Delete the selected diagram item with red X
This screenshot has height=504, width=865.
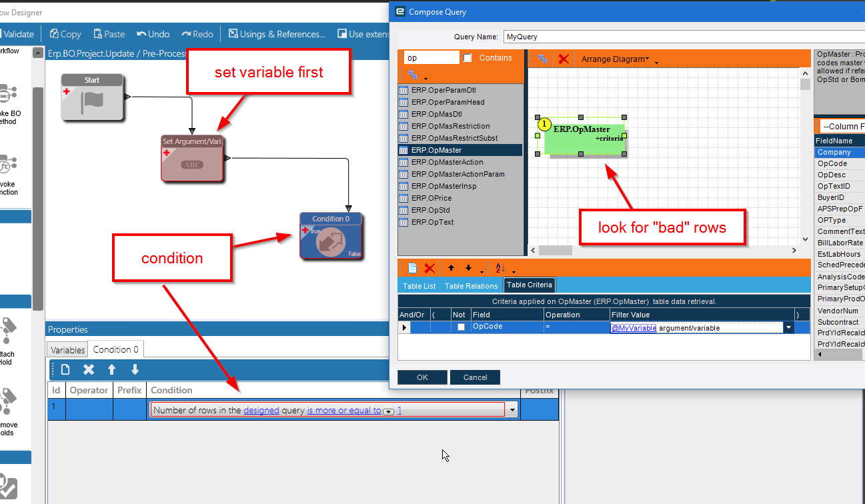(x=564, y=59)
